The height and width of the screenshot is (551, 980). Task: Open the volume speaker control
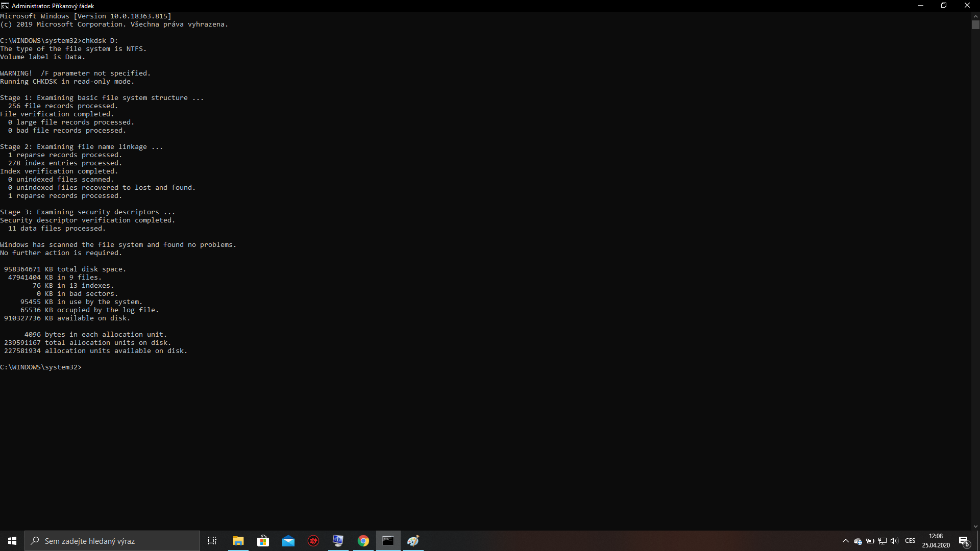tap(894, 541)
